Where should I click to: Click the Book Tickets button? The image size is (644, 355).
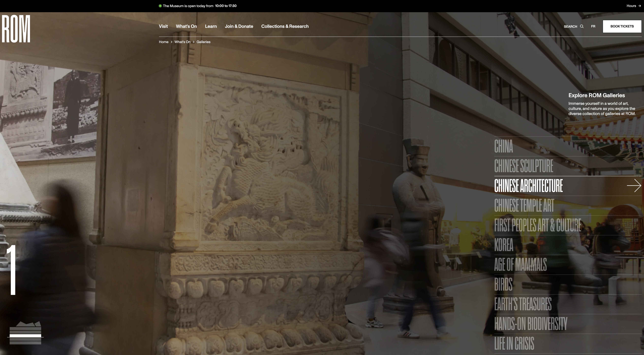pos(622,26)
